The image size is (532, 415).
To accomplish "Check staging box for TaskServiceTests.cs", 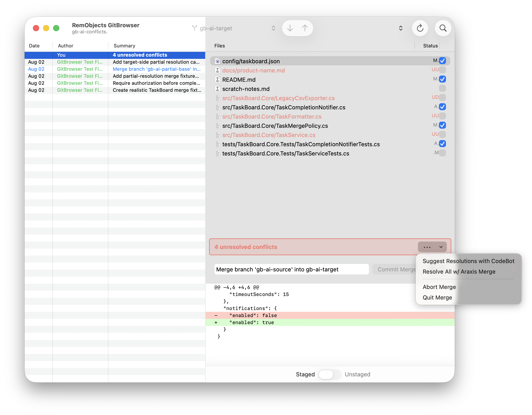I will point(442,153).
